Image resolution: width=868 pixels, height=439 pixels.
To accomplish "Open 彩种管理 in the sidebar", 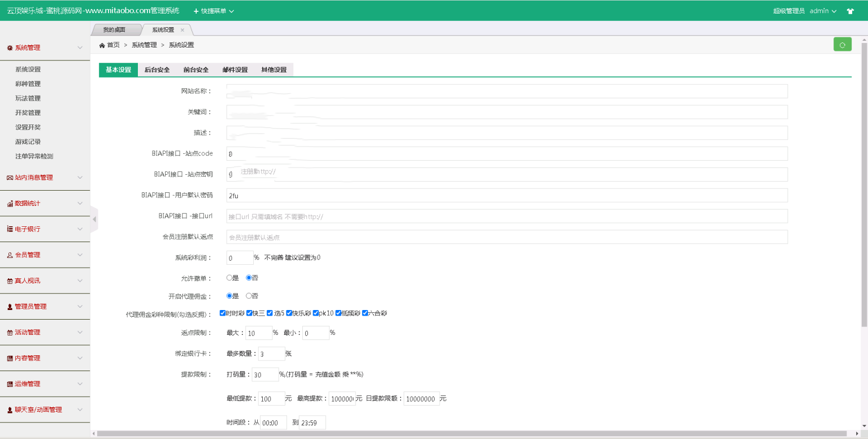I will [28, 84].
